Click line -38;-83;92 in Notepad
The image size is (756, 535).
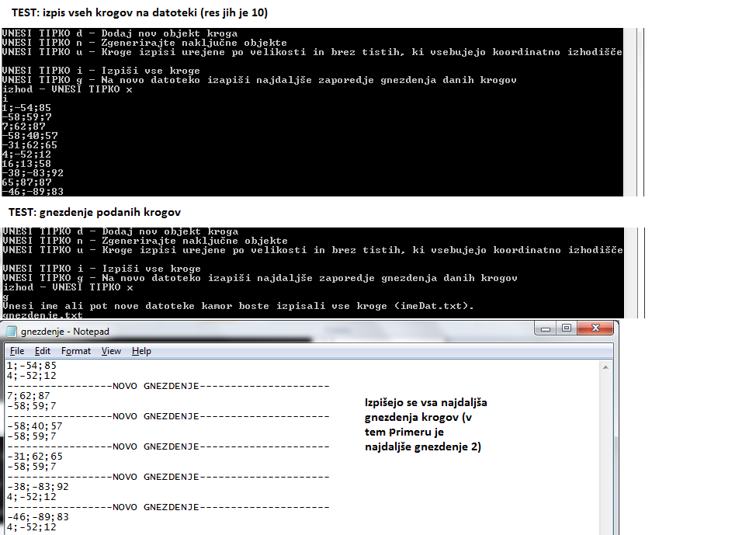(37, 486)
